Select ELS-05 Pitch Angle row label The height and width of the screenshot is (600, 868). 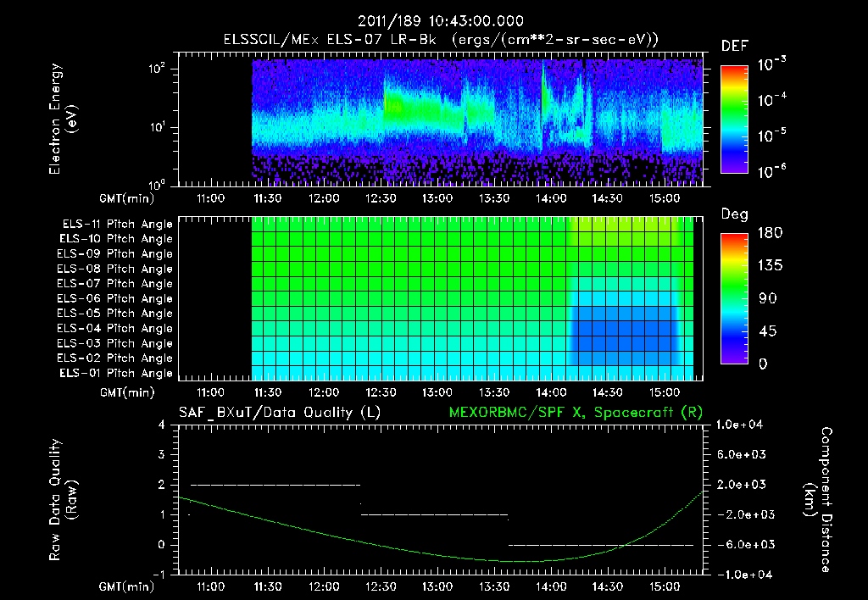pos(115,314)
